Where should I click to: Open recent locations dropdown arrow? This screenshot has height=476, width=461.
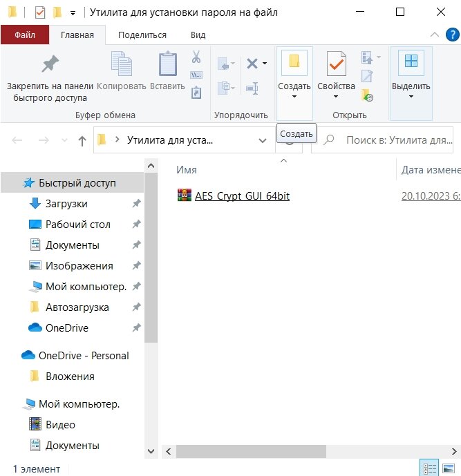tap(64, 140)
